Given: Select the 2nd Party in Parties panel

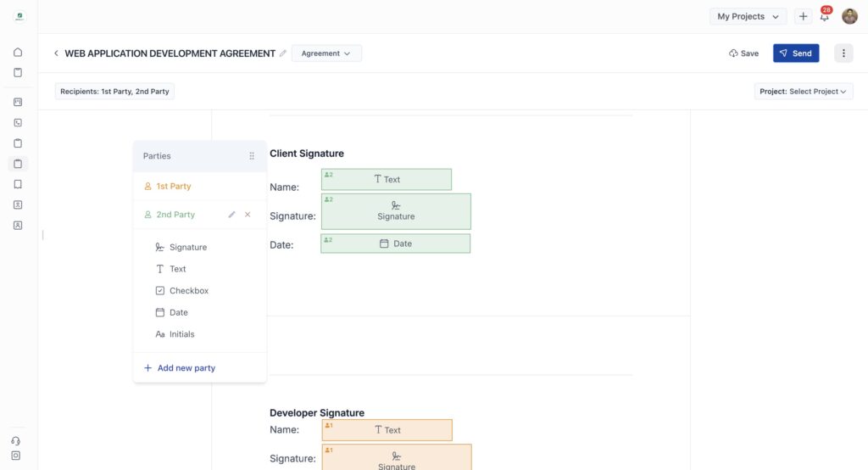Looking at the screenshot, I should [170, 215].
